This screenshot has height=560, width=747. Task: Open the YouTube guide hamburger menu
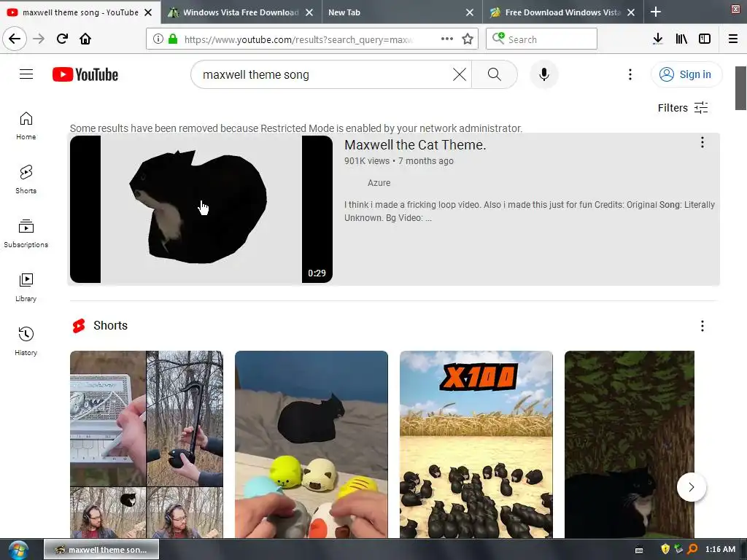click(x=26, y=74)
